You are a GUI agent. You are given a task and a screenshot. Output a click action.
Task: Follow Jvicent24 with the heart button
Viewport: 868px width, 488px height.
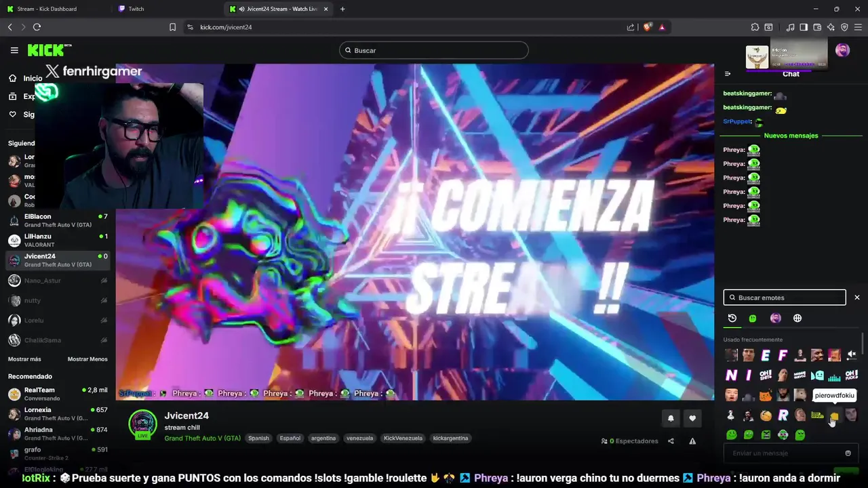click(692, 418)
